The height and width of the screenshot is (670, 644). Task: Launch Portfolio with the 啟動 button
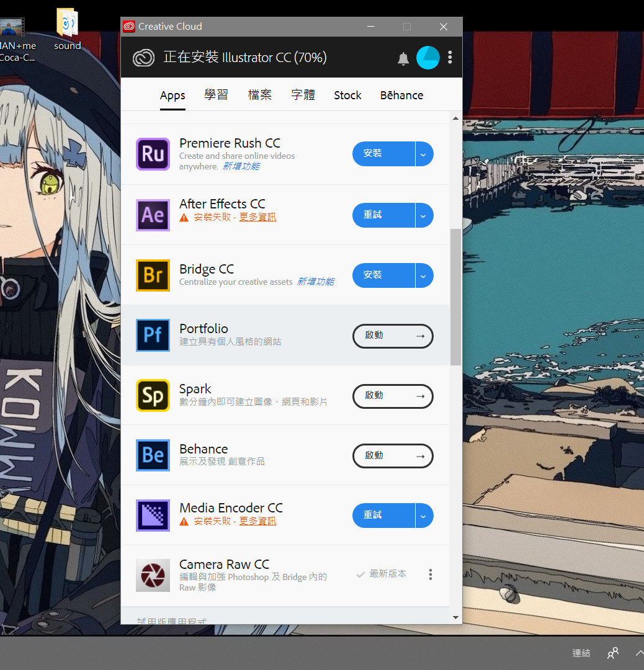[393, 336]
